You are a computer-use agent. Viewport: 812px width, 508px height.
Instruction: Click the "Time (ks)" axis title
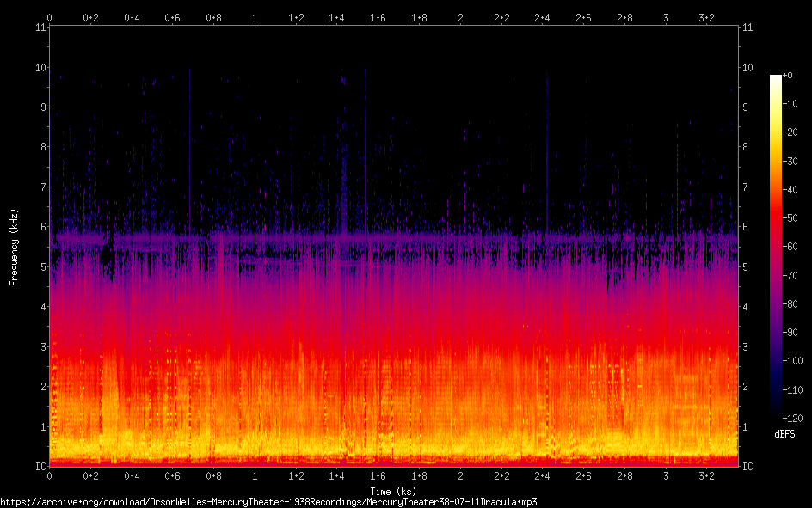coord(393,492)
